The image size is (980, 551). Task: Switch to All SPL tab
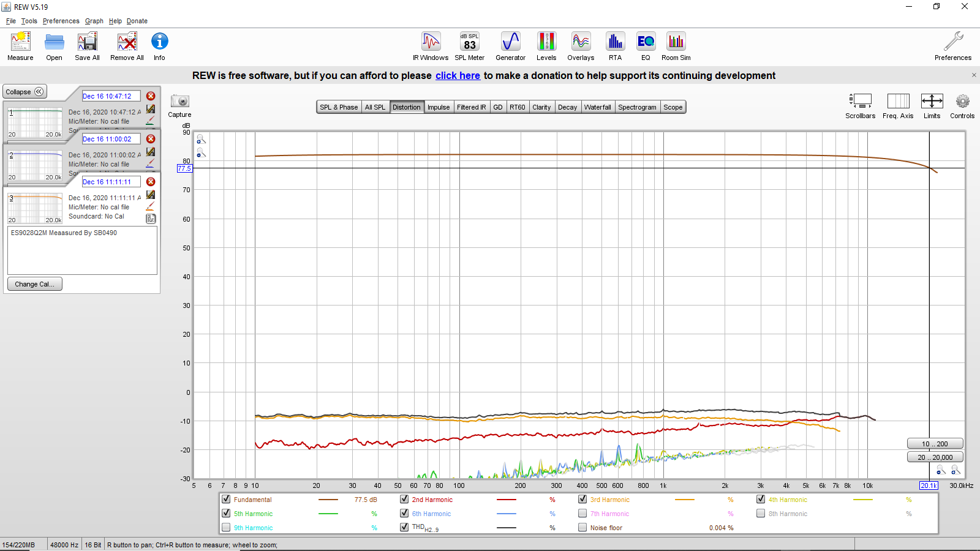point(375,107)
